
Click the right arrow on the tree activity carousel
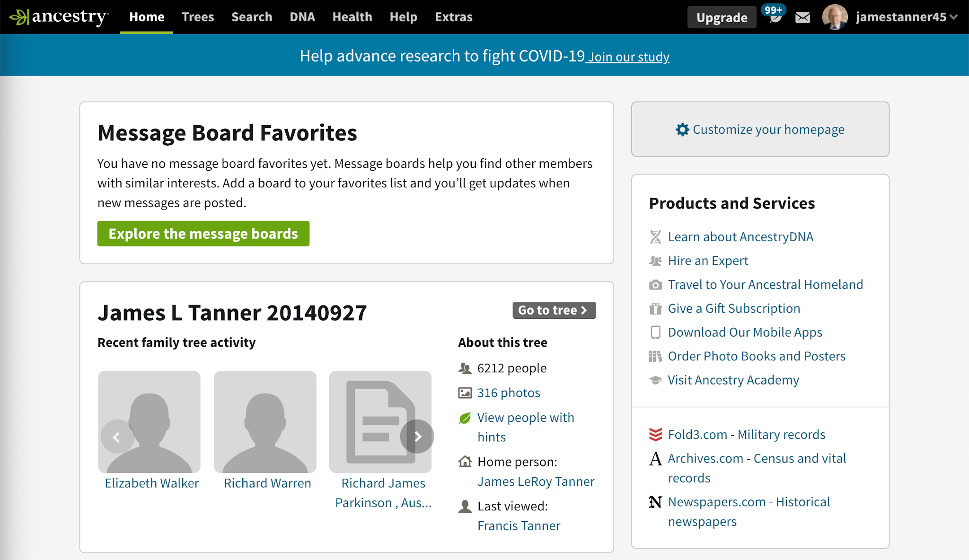click(418, 437)
